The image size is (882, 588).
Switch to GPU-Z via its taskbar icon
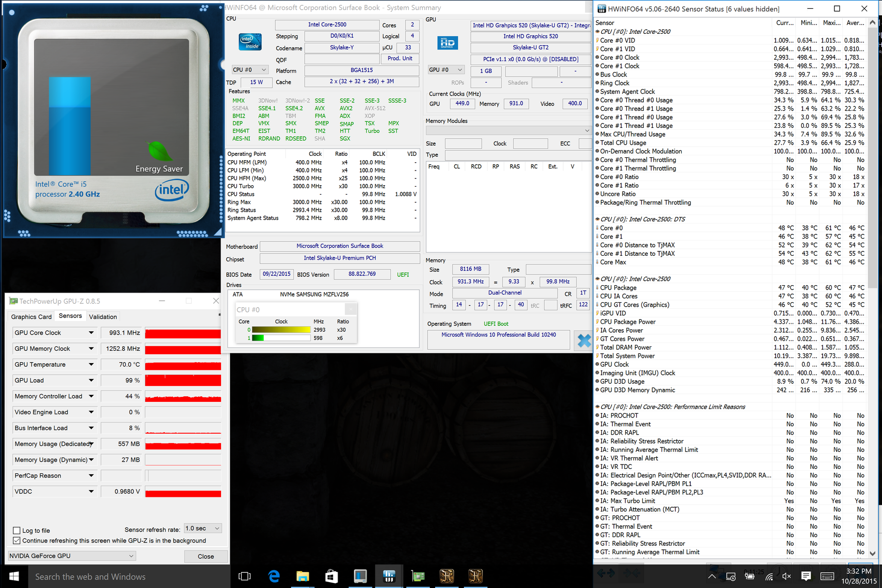[x=418, y=576]
